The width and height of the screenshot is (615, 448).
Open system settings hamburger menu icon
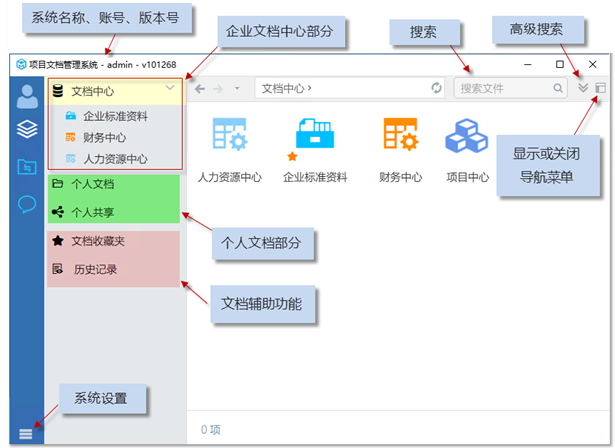point(26,433)
